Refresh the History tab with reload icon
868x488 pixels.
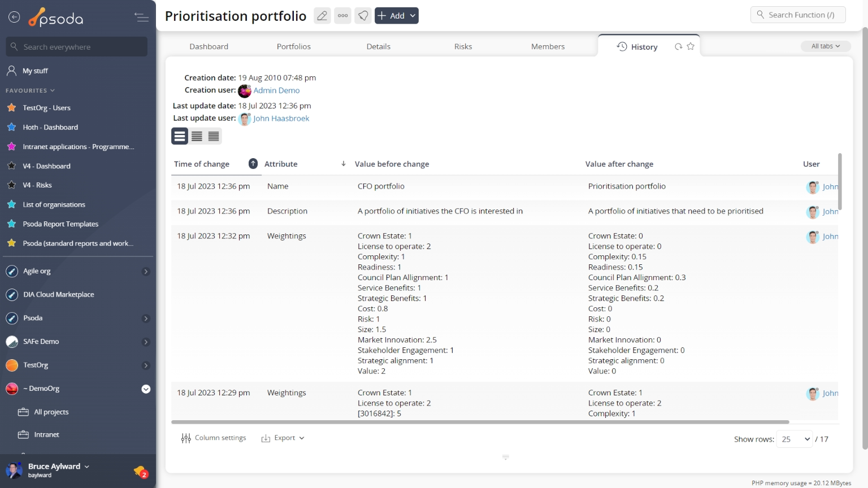tap(678, 47)
